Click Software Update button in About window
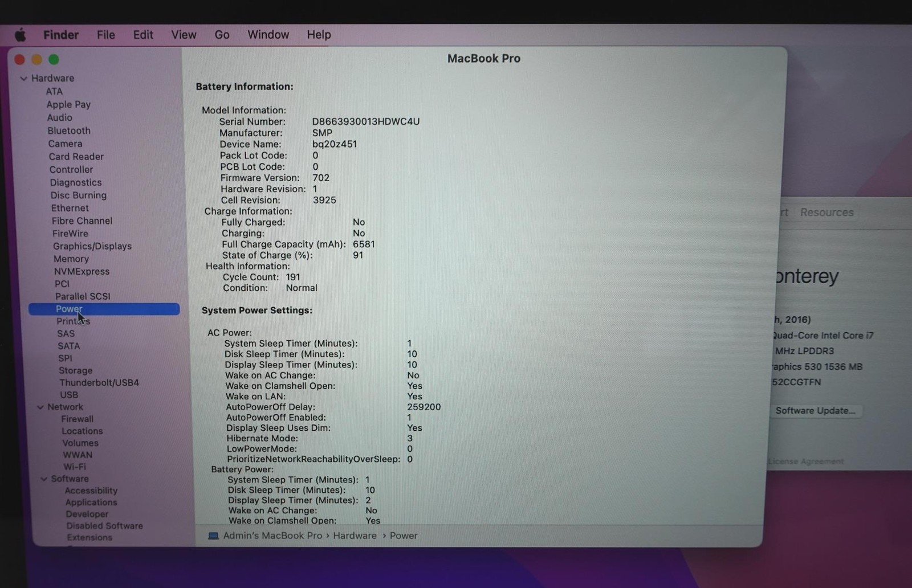 pos(816,411)
